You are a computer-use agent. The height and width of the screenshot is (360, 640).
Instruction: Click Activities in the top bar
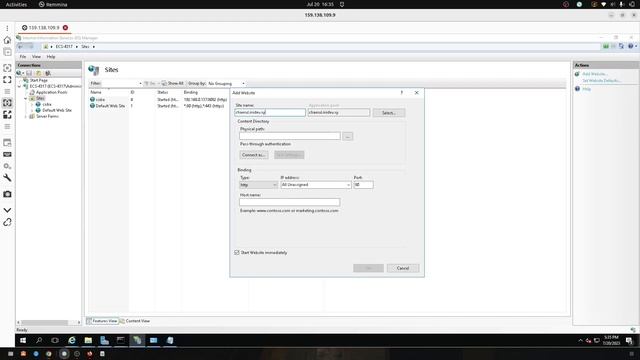[16, 4]
